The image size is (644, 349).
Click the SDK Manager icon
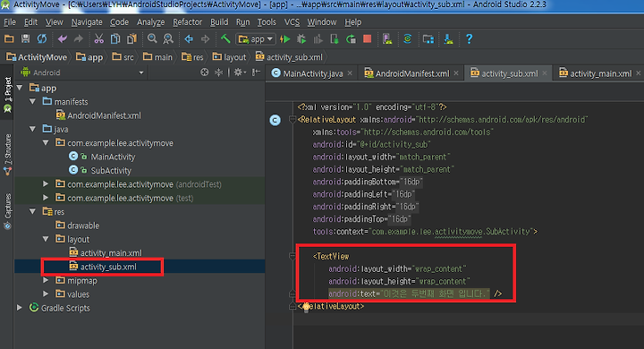point(448,39)
